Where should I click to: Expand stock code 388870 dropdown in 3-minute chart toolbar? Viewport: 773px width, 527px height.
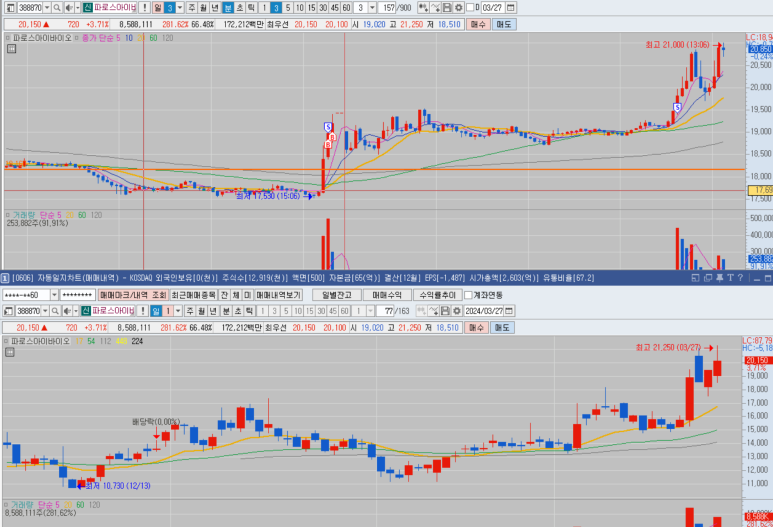[x=47, y=8]
